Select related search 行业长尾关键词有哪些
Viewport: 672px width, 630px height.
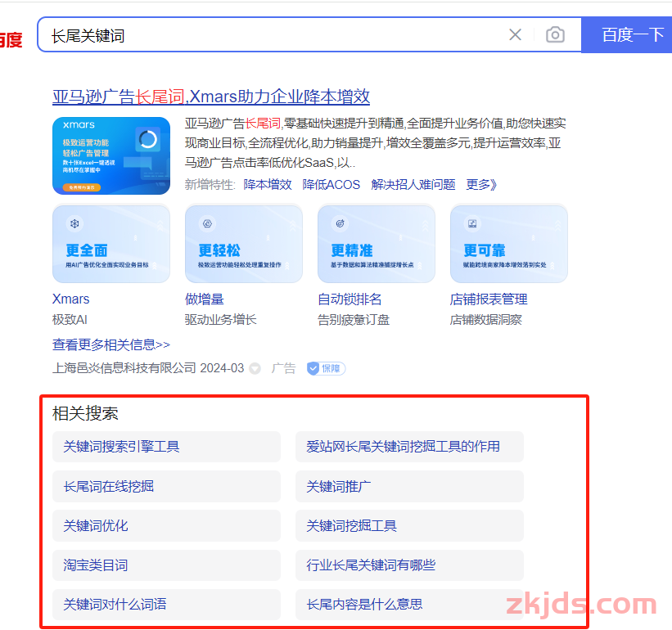409,565
